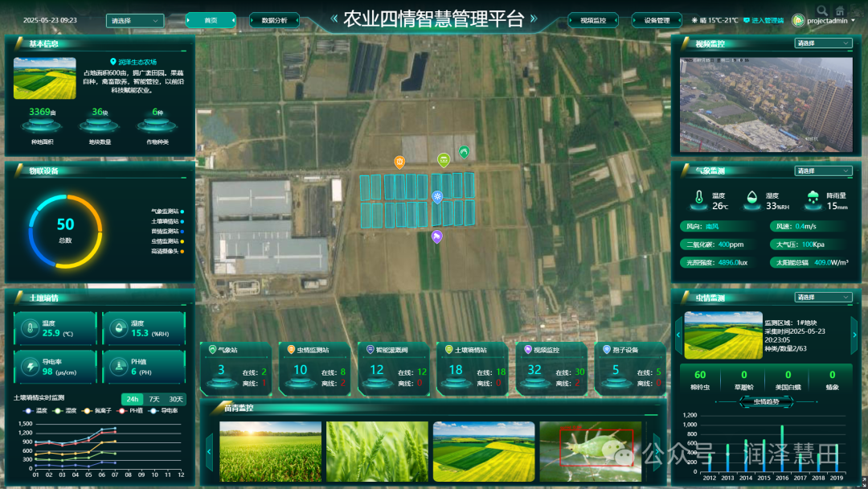Click the weather panel thermometer icon
868x489 pixels.
pyautogui.click(x=699, y=198)
